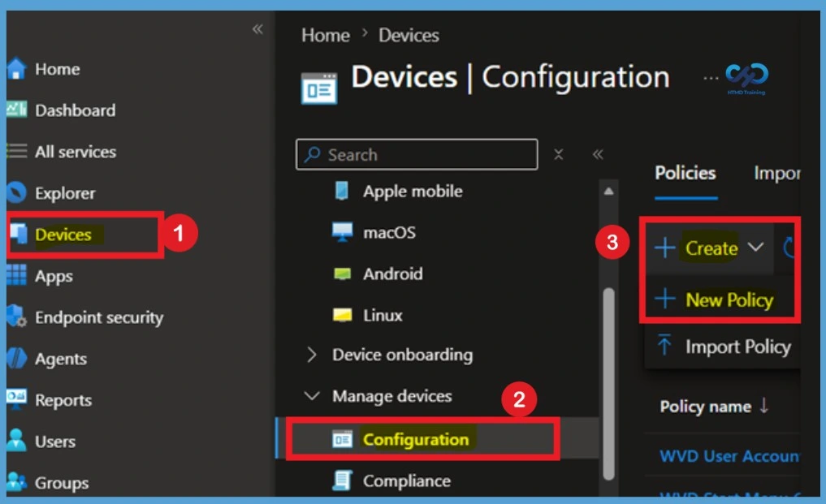Viewport: 826px width, 504px height.
Task: Click the Agents icon in sidebar
Action: 16,358
